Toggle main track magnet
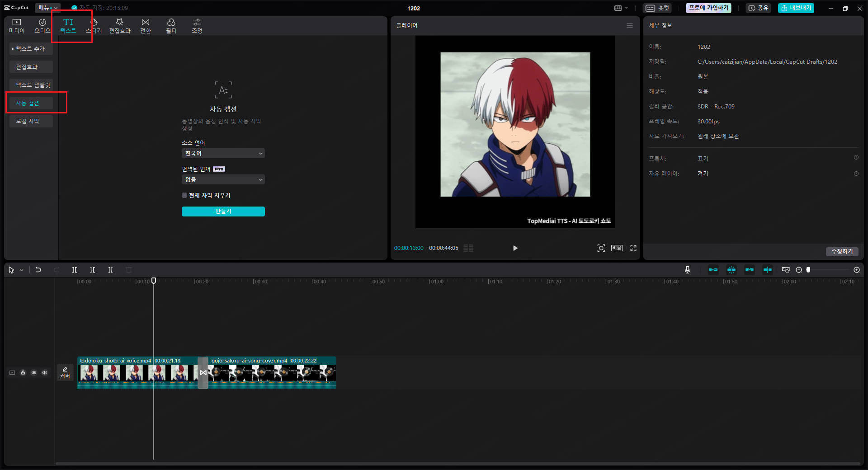 713,270
